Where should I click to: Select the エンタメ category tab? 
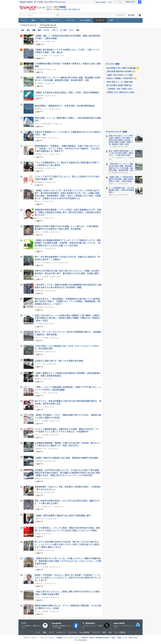click(x=46, y=30)
